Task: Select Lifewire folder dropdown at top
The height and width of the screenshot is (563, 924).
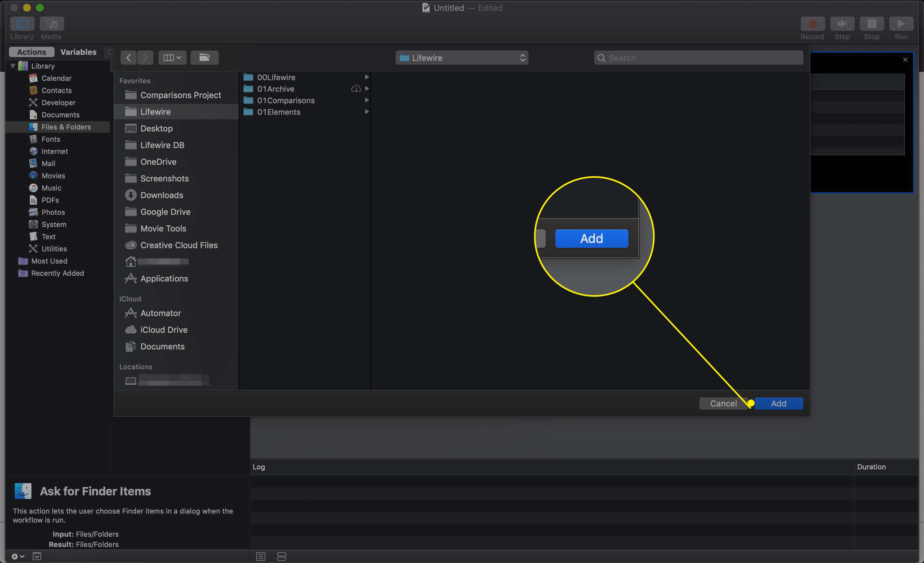Action: coord(462,58)
